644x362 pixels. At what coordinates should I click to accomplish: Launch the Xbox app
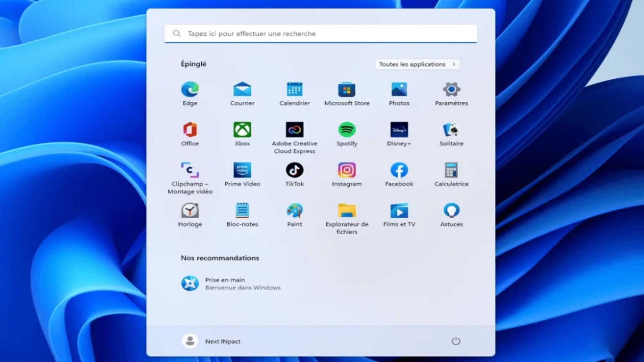click(x=242, y=130)
